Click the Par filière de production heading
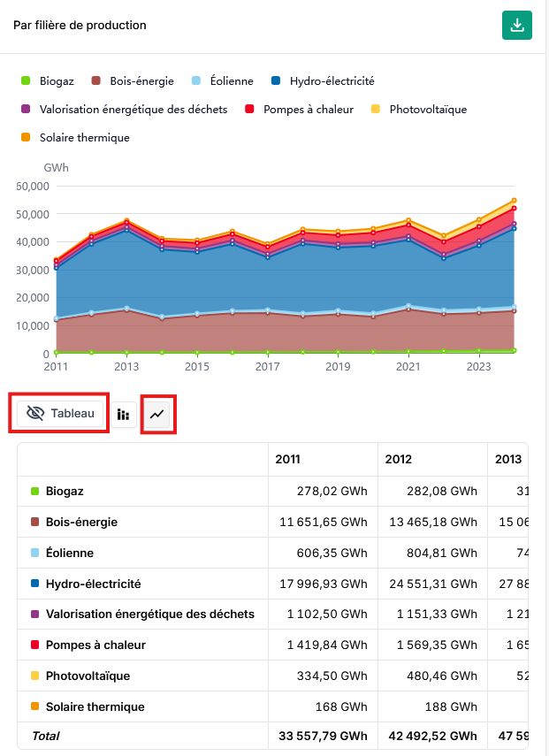The height and width of the screenshot is (756, 549). coord(80,25)
